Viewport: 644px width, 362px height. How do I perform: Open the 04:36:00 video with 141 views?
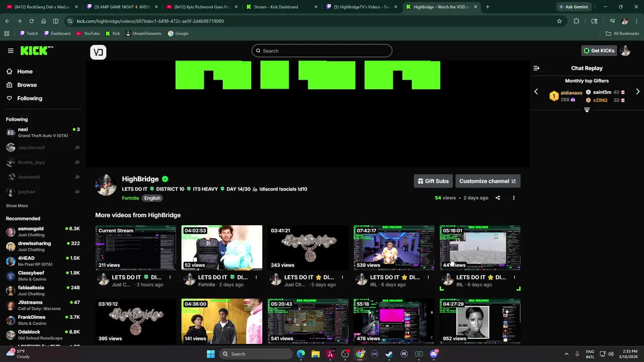(x=222, y=321)
